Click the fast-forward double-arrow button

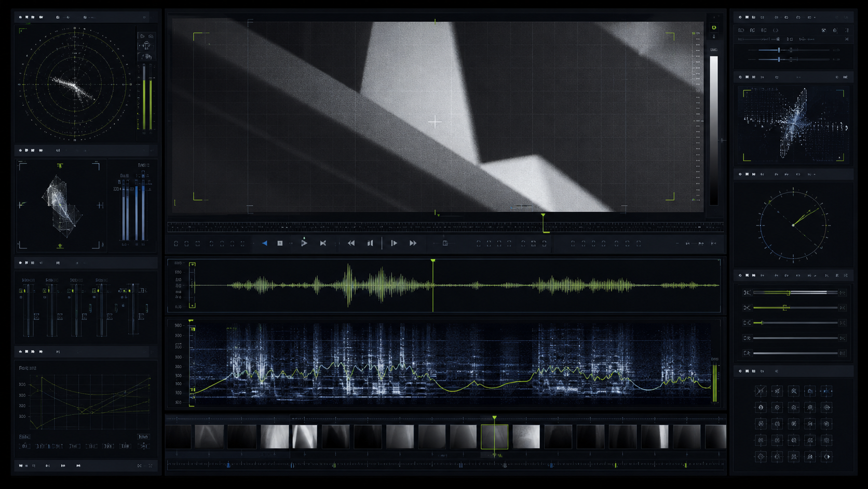click(413, 243)
